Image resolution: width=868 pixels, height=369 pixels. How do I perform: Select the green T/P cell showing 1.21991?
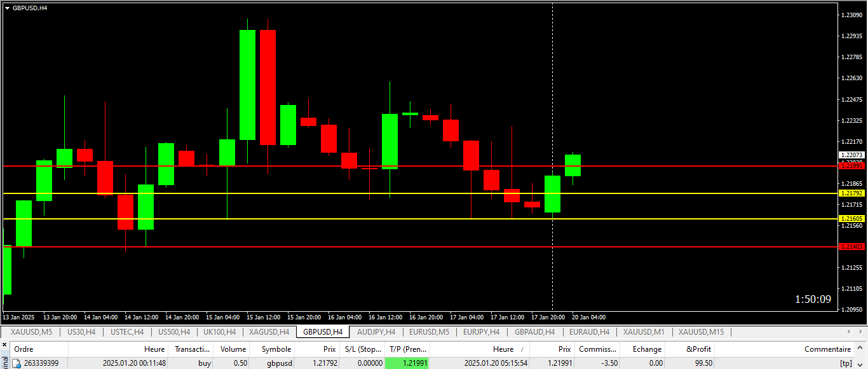(407, 363)
